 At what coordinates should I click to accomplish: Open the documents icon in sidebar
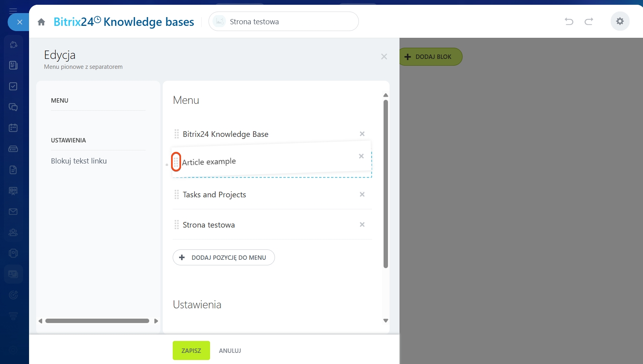point(13,170)
